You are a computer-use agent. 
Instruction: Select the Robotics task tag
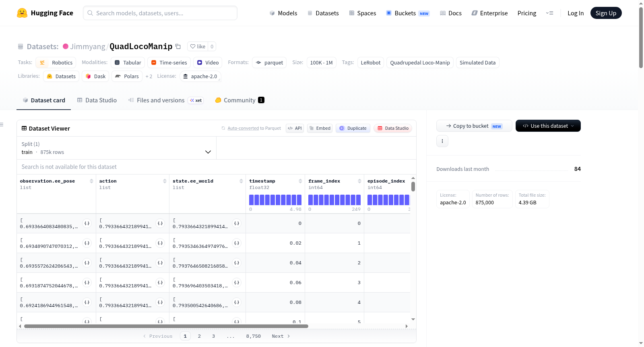coord(56,62)
